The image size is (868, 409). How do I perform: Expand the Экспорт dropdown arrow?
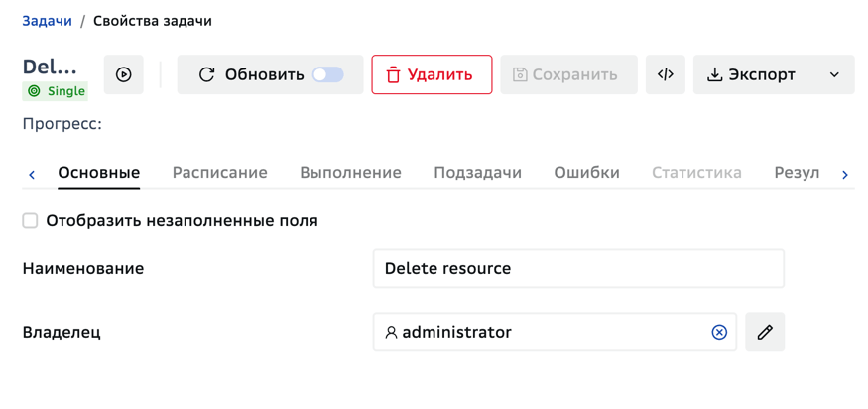(835, 74)
